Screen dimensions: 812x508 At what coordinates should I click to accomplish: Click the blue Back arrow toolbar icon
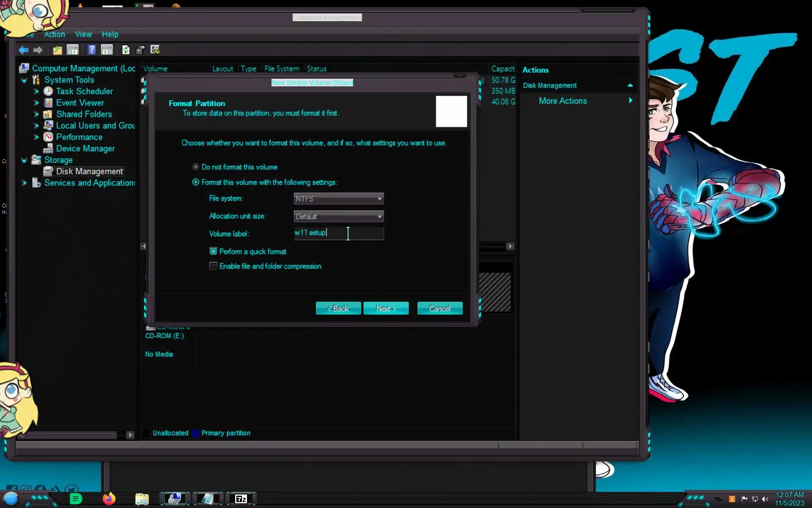[x=23, y=50]
